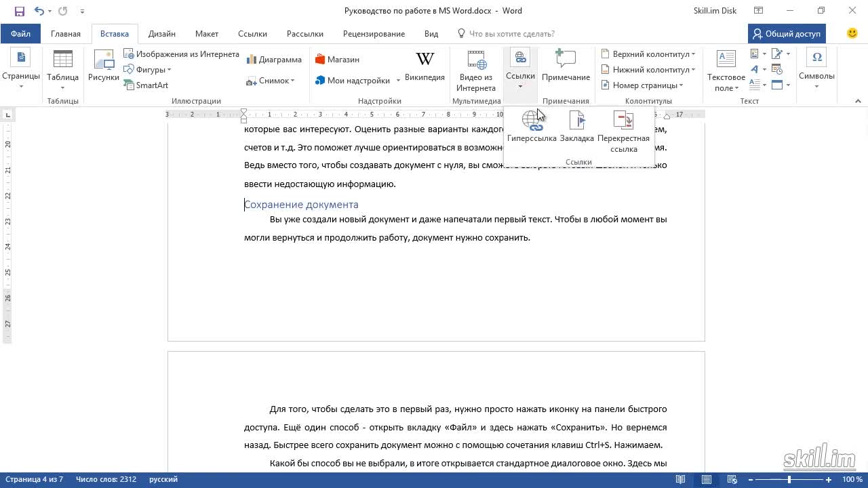Screen dimensions: 868x488
Task: Open the Файл tab
Action: (x=20, y=33)
